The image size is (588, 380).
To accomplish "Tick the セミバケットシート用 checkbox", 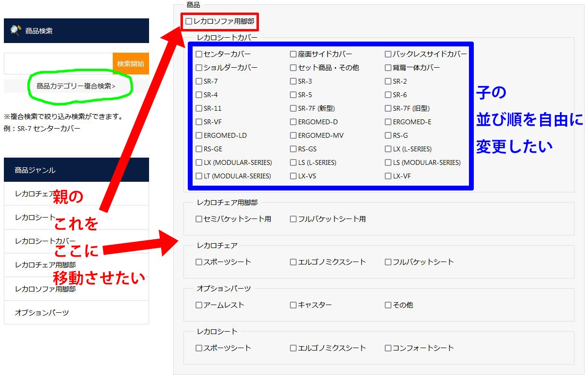I will pos(199,219).
